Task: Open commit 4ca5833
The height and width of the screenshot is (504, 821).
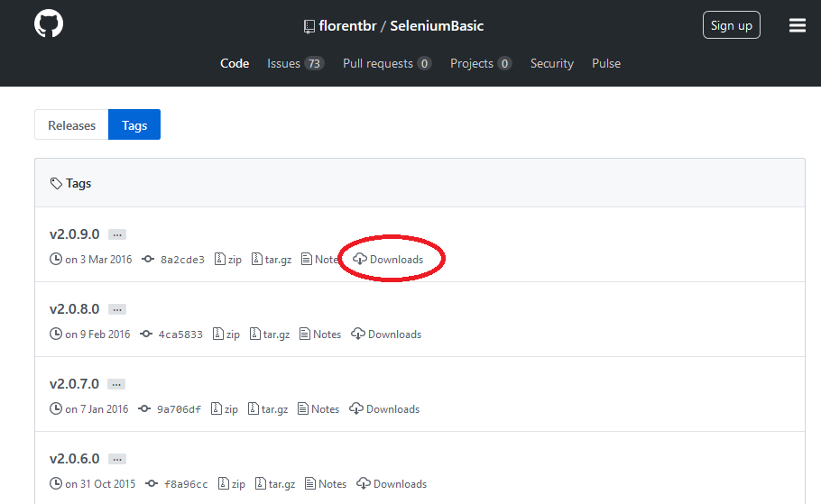Action: pyautogui.click(x=180, y=334)
